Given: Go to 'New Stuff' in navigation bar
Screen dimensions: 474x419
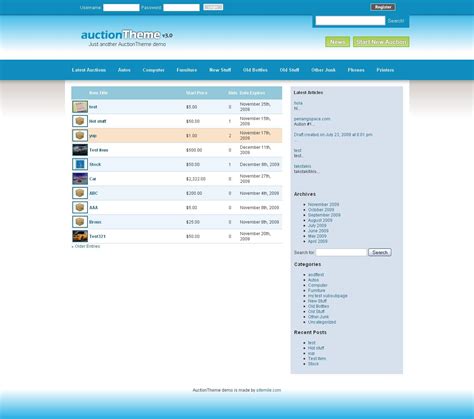Looking at the screenshot, I should (220, 70).
